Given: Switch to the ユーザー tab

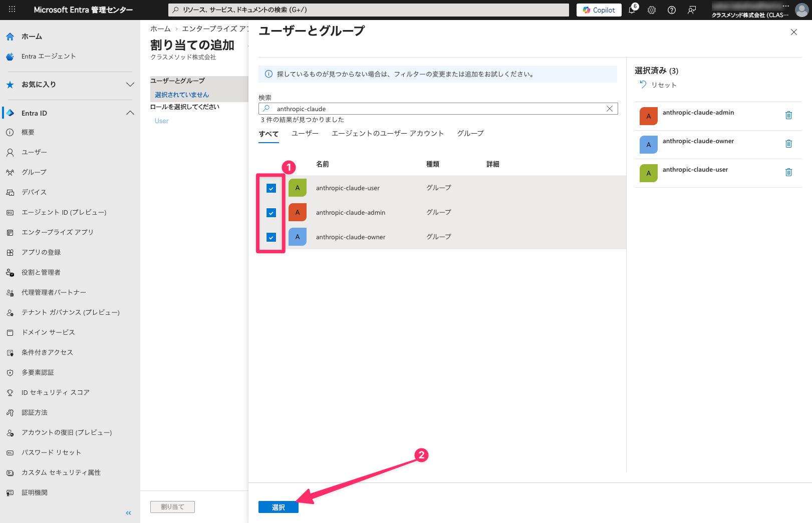Looking at the screenshot, I should 305,133.
